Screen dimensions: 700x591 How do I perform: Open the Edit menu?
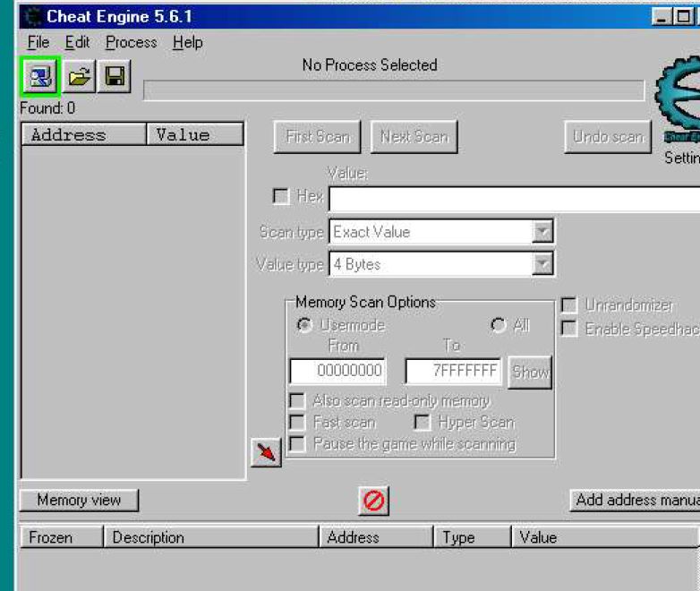tap(77, 42)
